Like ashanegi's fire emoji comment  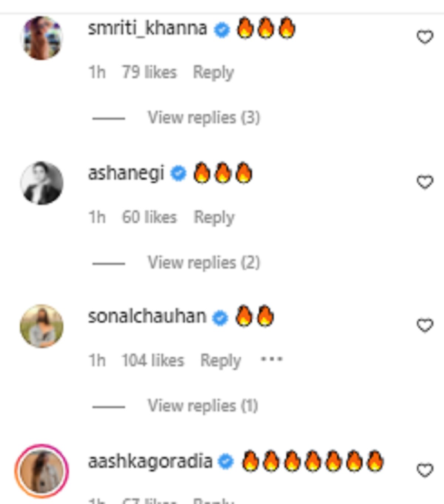[425, 182]
